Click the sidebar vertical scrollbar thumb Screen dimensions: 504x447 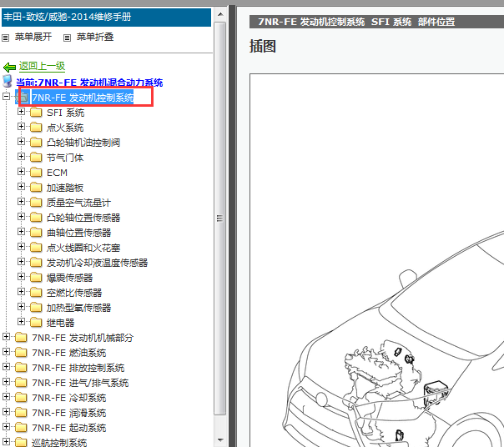(220, 218)
